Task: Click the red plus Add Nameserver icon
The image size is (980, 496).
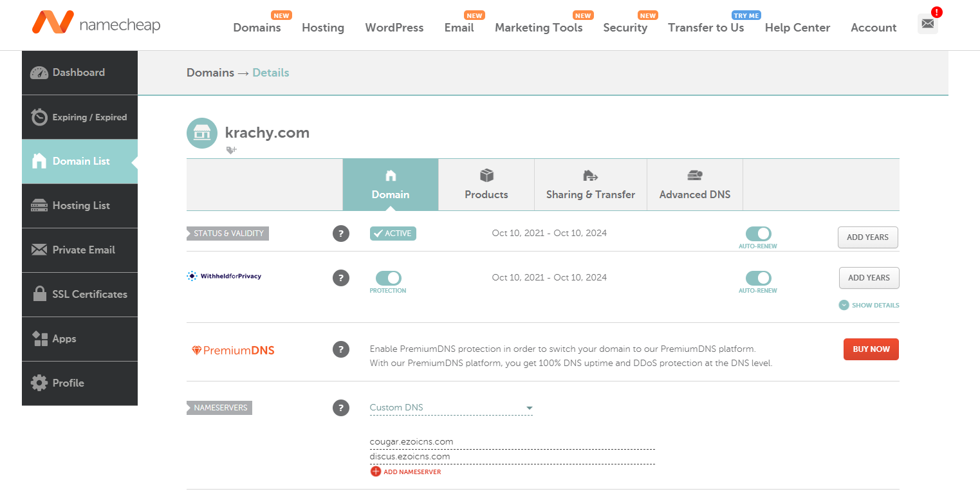Action: click(x=376, y=472)
